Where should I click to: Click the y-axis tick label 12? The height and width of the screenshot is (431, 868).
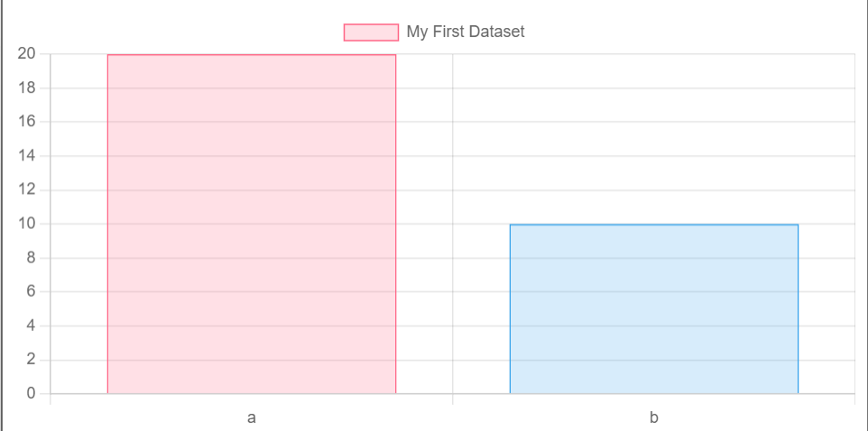[26, 190]
